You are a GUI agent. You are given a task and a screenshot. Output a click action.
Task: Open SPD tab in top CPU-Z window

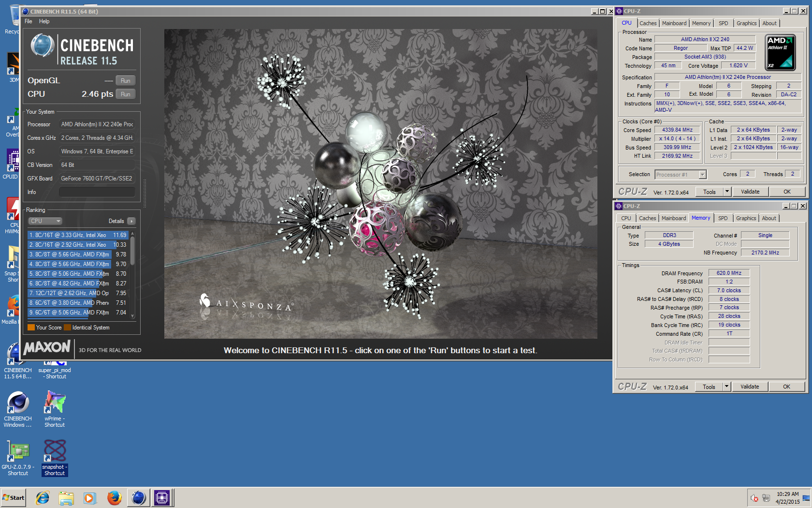point(723,23)
